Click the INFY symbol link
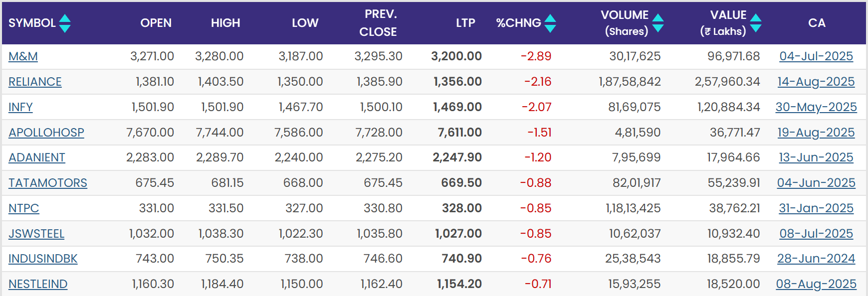The image size is (868, 296). 20,108
